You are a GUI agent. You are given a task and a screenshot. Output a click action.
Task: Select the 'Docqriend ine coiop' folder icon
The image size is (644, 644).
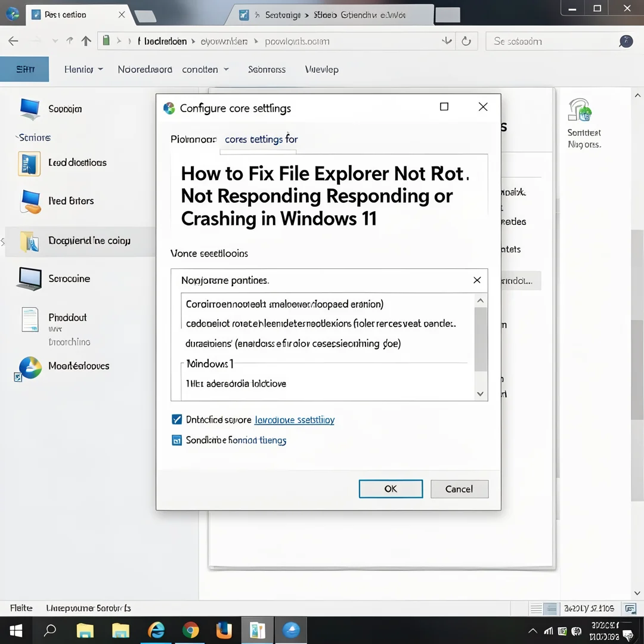(x=30, y=241)
